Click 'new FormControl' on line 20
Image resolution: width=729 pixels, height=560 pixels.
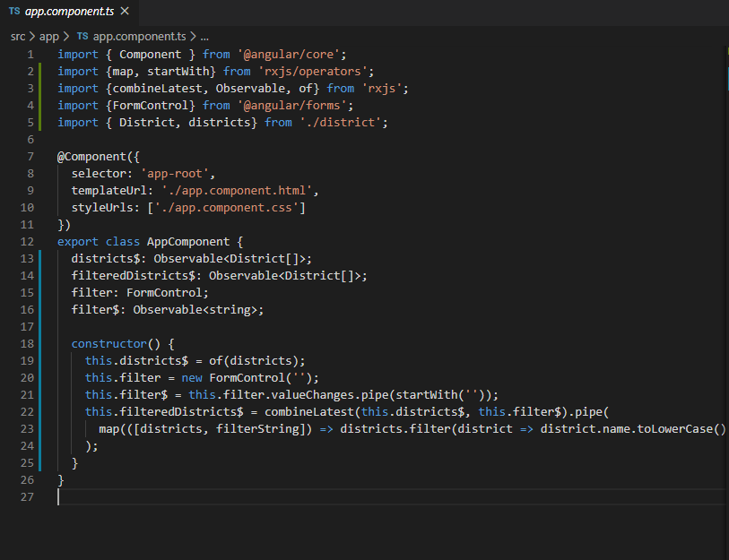pyautogui.click(x=233, y=378)
